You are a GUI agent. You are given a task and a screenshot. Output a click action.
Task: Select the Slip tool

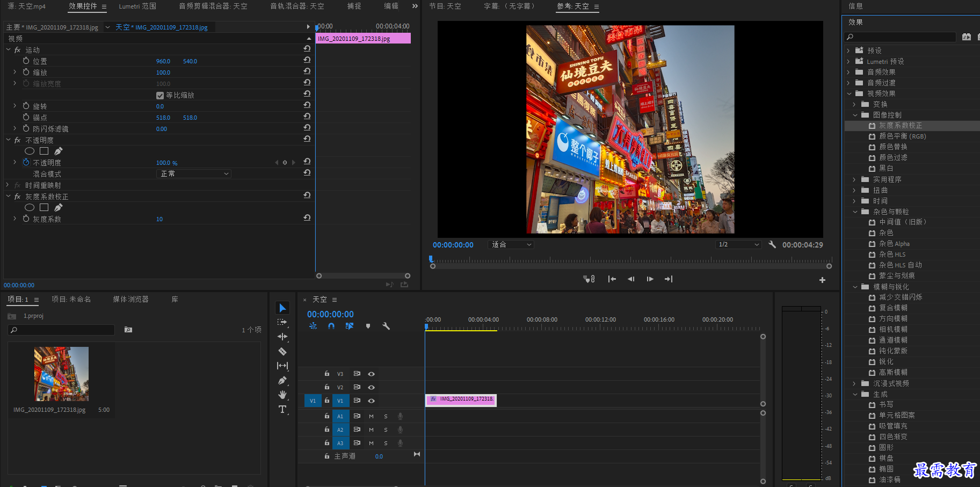pos(282,366)
